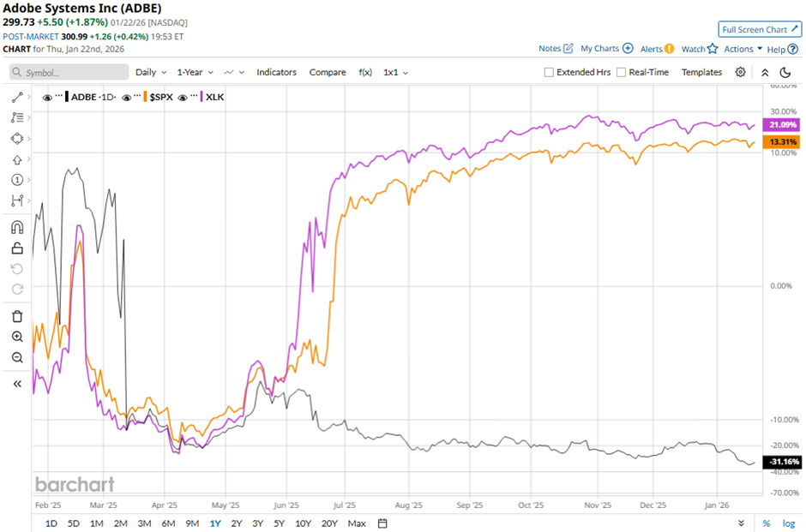The width and height of the screenshot is (806, 532).
Task: Click the -31.16% ADBE price label
Action: pyautogui.click(x=782, y=462)
